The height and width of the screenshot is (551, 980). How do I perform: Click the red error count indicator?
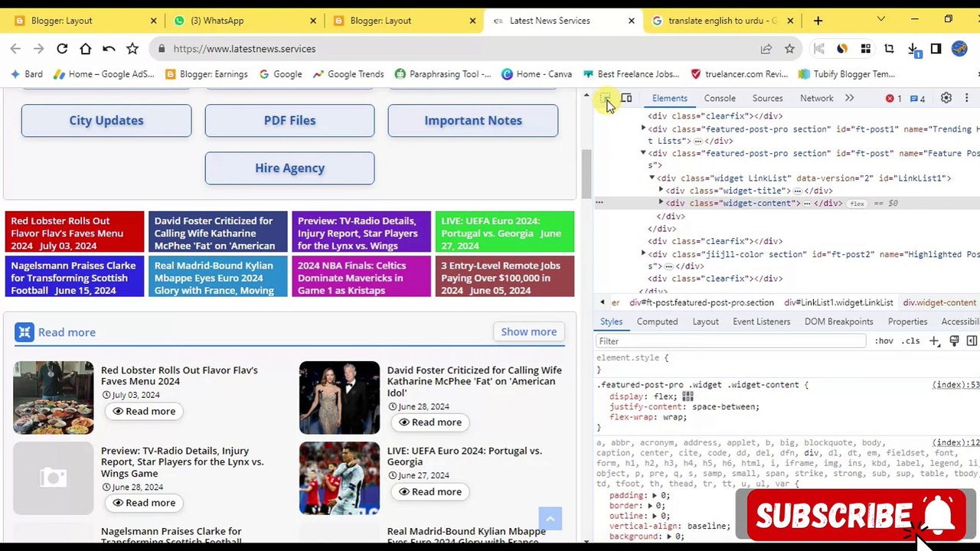click(893, 99)
